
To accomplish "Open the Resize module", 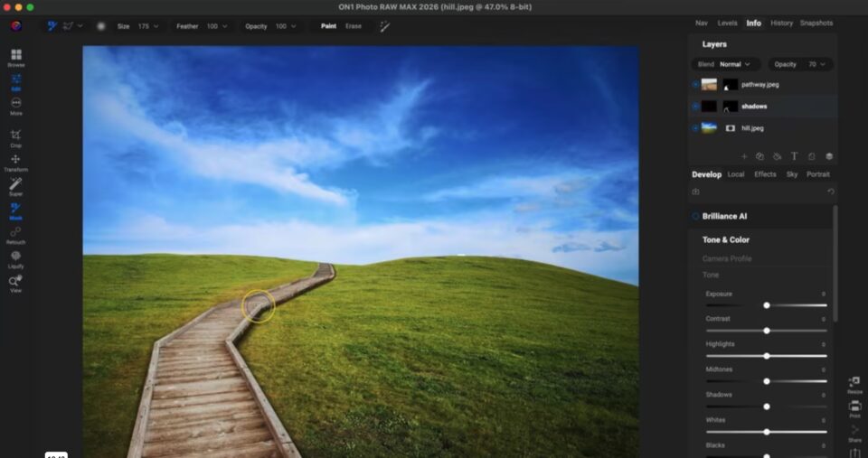I will coord(854,385).
